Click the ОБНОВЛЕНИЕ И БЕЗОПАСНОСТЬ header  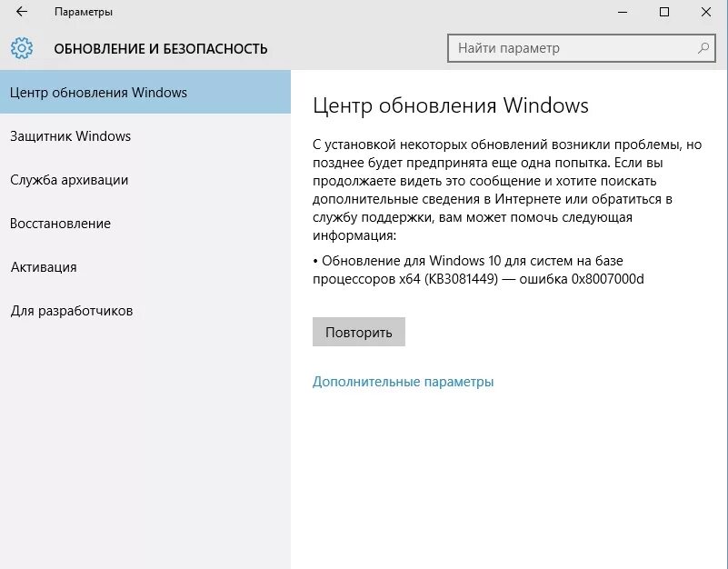(x=161, y=49)
